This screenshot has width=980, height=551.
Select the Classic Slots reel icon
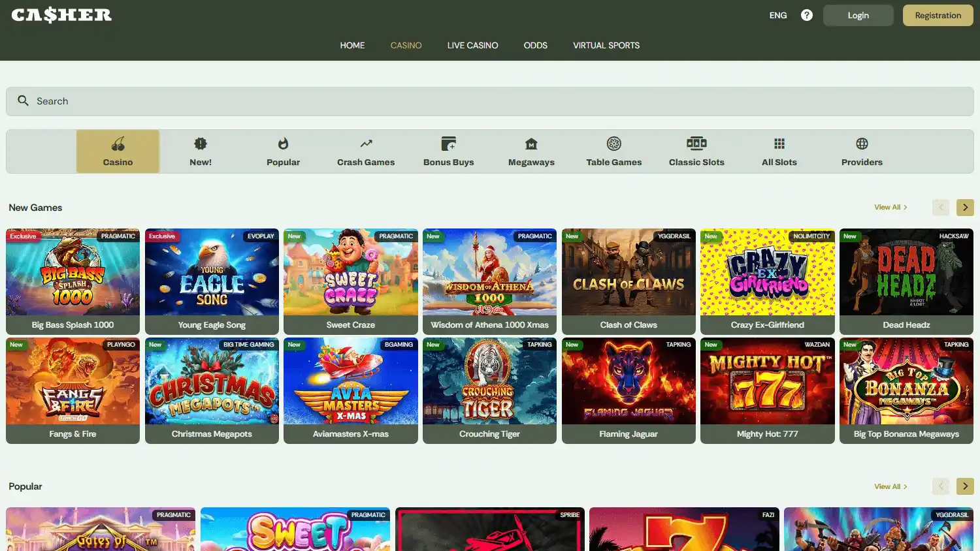coord(696,144)
